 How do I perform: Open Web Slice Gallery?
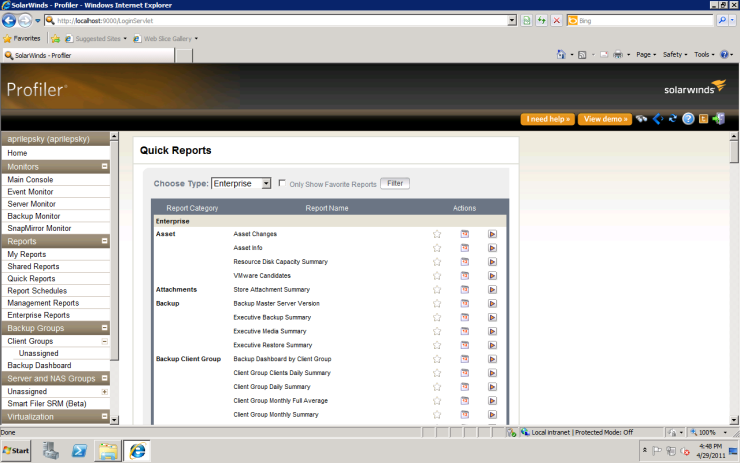(165, 39)
